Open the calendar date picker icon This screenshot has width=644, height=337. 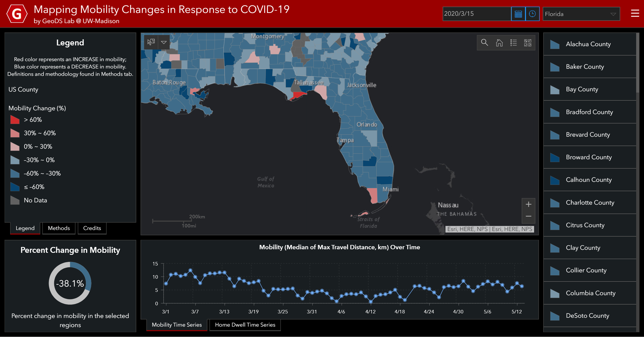(518, 14)
